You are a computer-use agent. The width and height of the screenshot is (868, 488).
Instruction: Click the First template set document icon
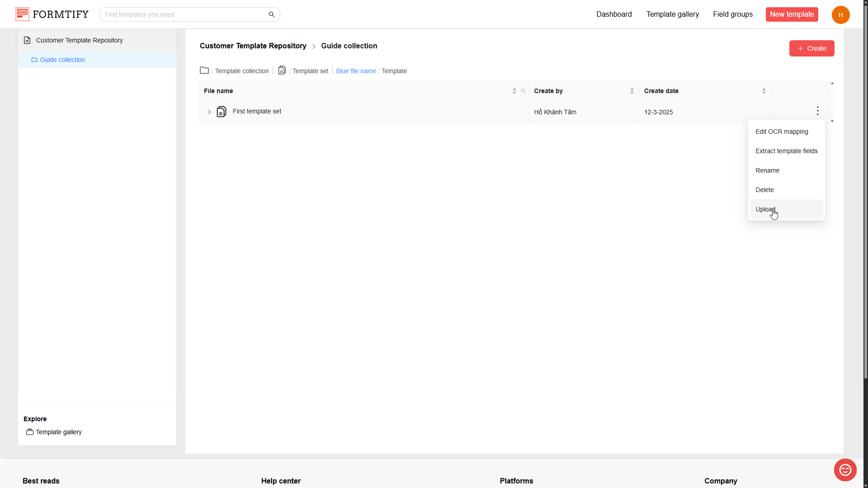click(221, 112)
